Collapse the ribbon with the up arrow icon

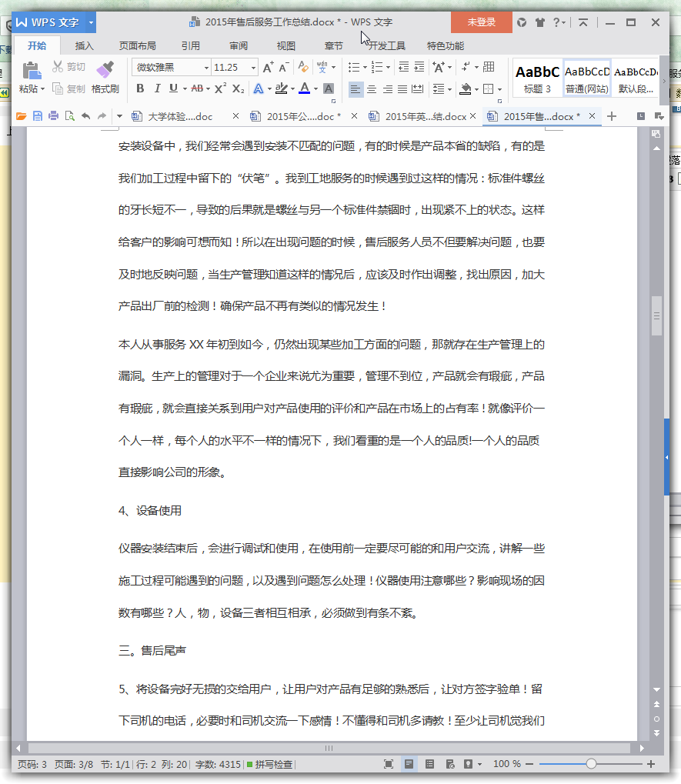coord(583,22)
